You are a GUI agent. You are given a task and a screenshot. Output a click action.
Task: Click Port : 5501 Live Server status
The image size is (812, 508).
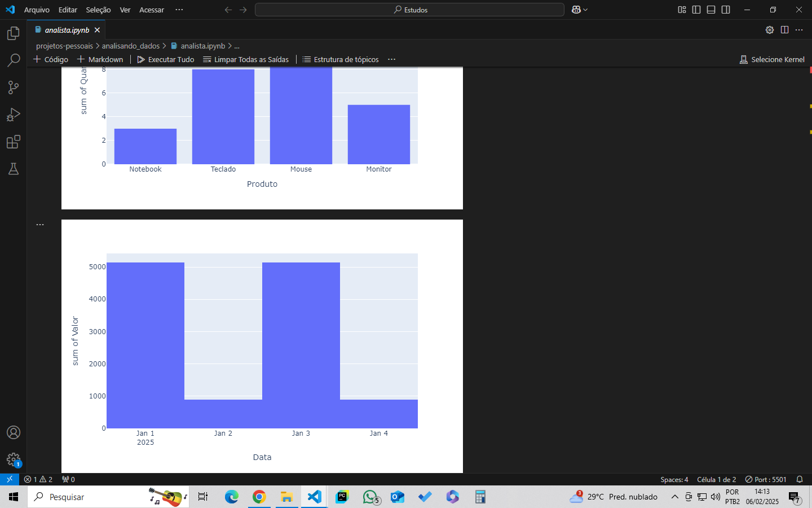coord(766,479)
